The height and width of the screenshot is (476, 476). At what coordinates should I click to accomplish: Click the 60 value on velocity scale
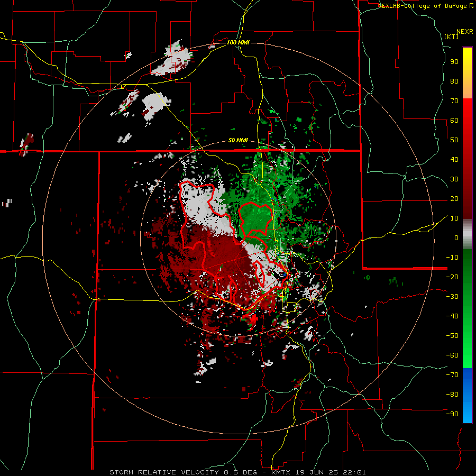[454, 121]
